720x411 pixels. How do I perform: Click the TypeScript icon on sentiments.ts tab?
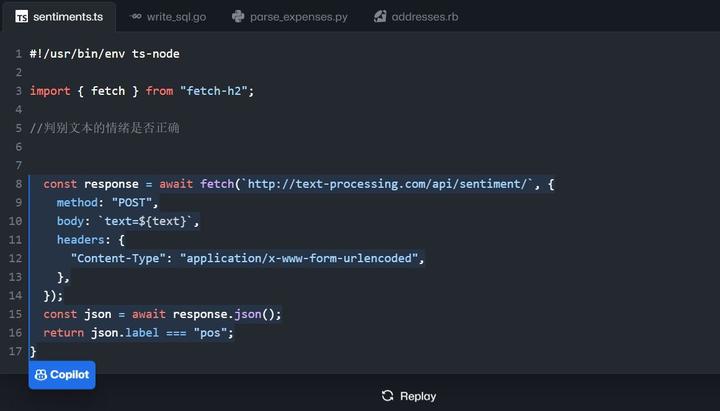[x=21, y=17]
